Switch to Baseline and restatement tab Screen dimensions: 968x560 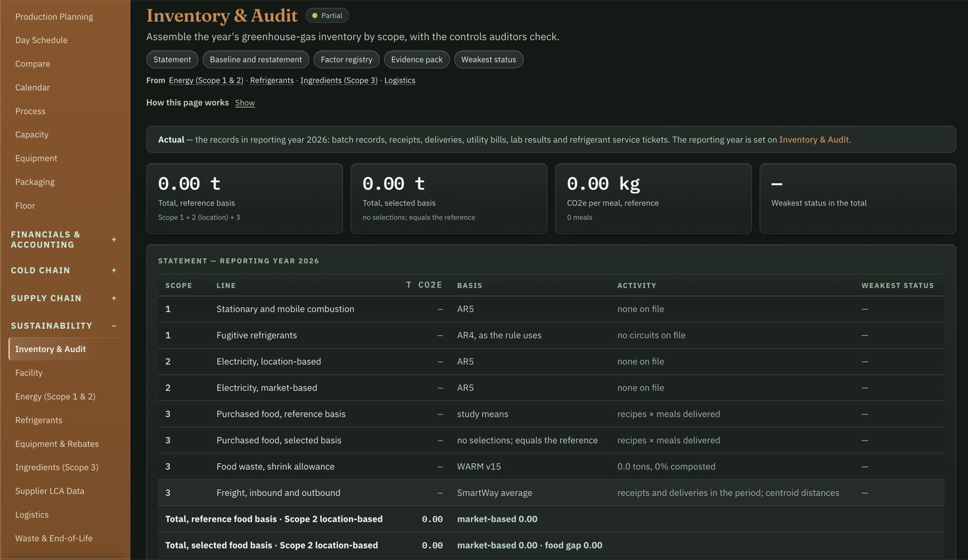pyautogui.click(x=256, y=60)
